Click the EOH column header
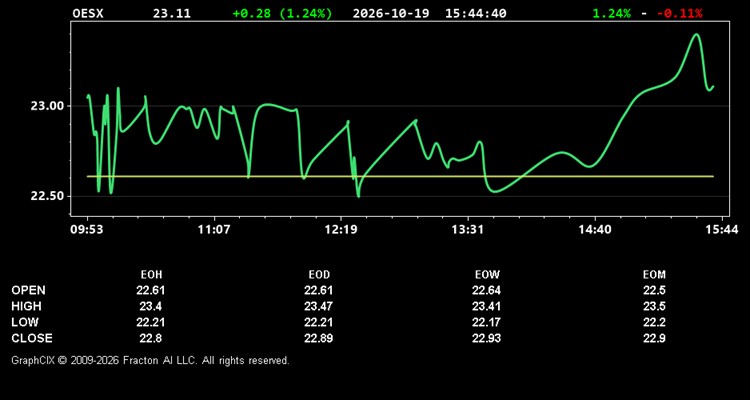Viewport: 750px width, 400px height. pos(151,275)
